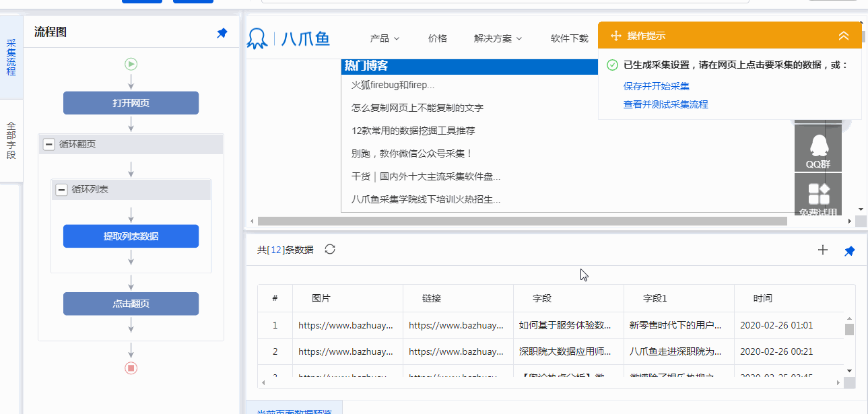Pin the data preview panel
The width and height of the screenshot is (868, 414).
[849, 250]
